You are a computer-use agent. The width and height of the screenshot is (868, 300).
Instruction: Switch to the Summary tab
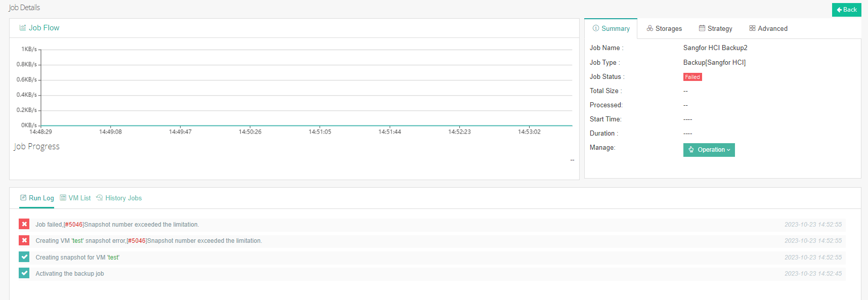pyautogui.click(x=611, y=29)
